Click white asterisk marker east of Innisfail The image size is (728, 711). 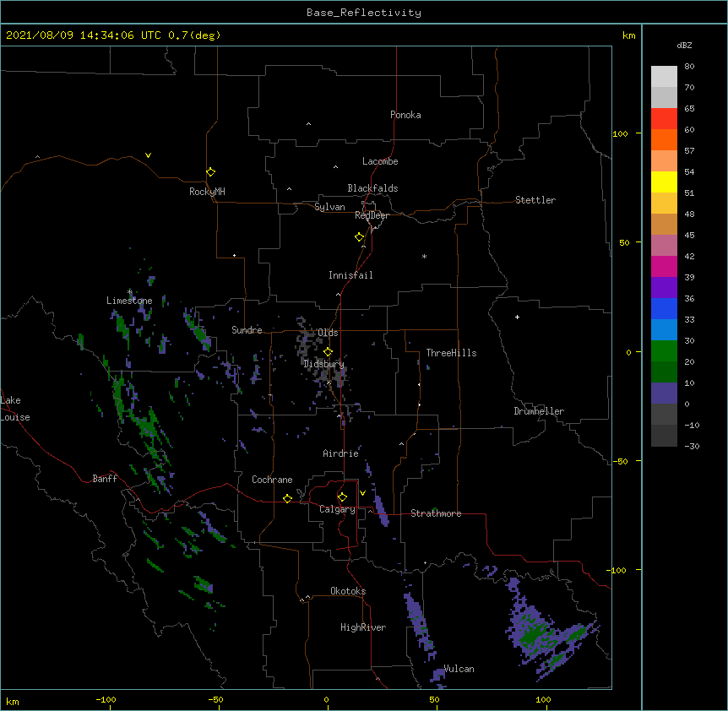pyautogui.click(x=424, y=257)
